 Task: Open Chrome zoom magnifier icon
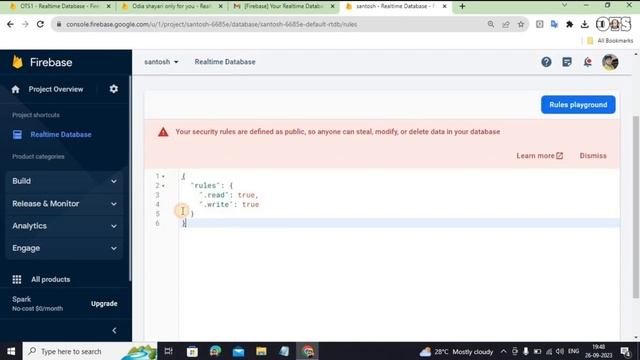tap(491, 24)
